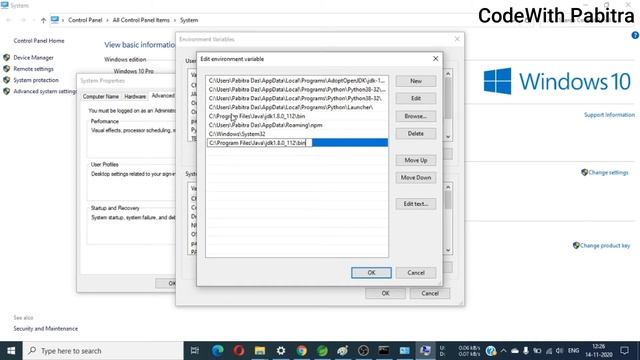
Task: Open Security and Maintenance link
Action: [x=45, y=329]
